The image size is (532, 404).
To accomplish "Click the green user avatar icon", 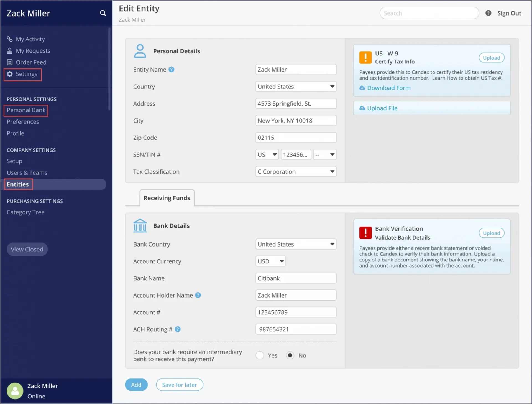I will click(15, 391).
